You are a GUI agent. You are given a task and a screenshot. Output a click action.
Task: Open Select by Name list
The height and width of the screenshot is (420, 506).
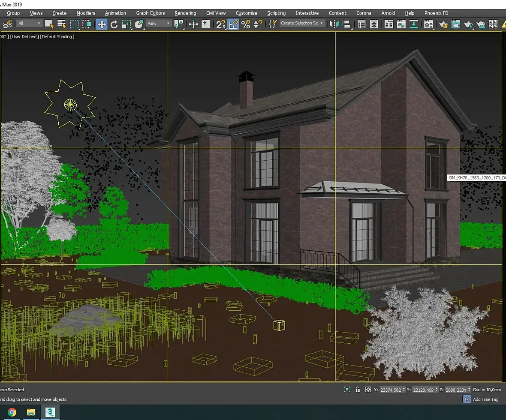[61, 24]
